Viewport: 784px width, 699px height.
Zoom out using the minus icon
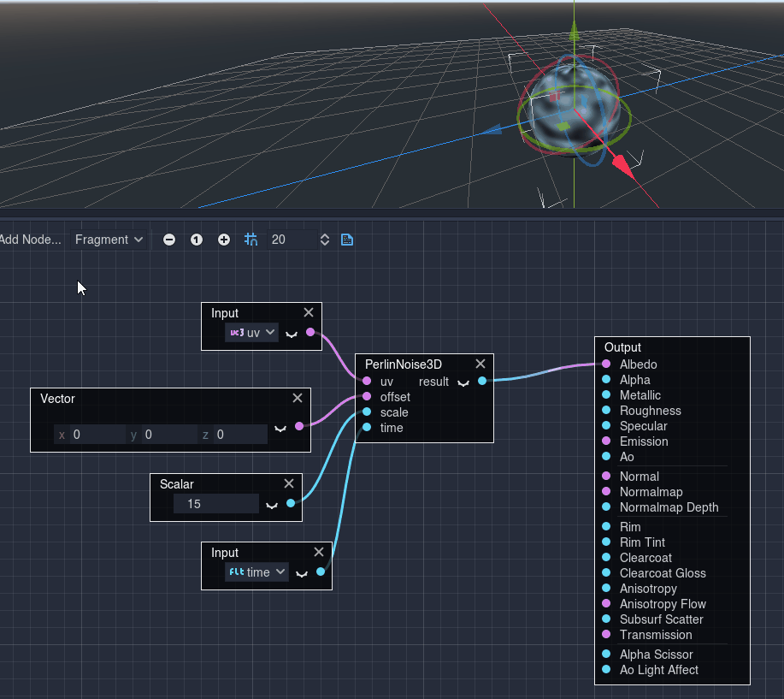[x=168, y=240]
